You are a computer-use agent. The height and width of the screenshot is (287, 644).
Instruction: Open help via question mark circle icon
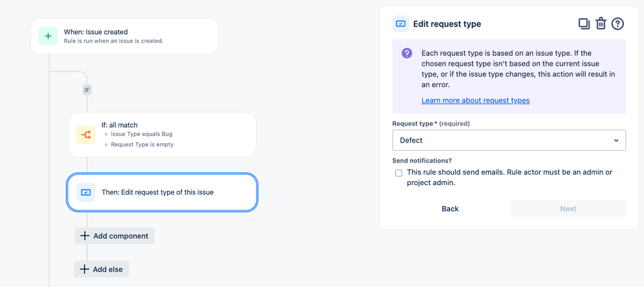point(618,24)
